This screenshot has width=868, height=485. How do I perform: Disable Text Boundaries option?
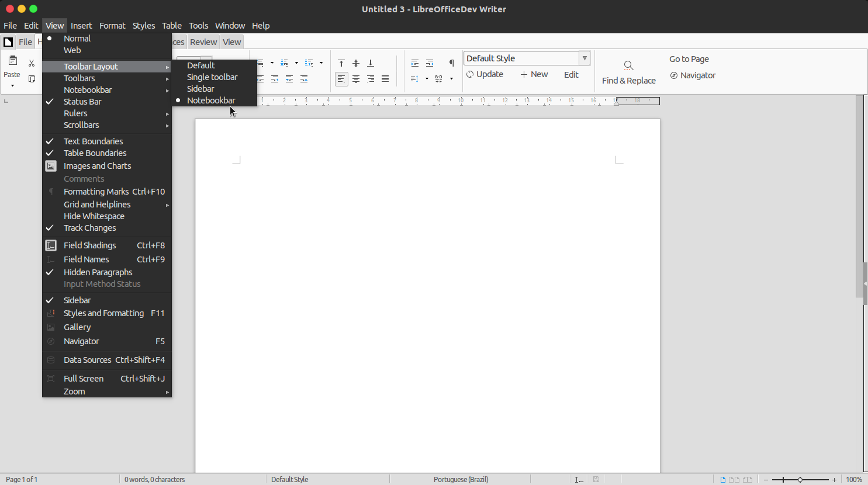pos(94,141)
